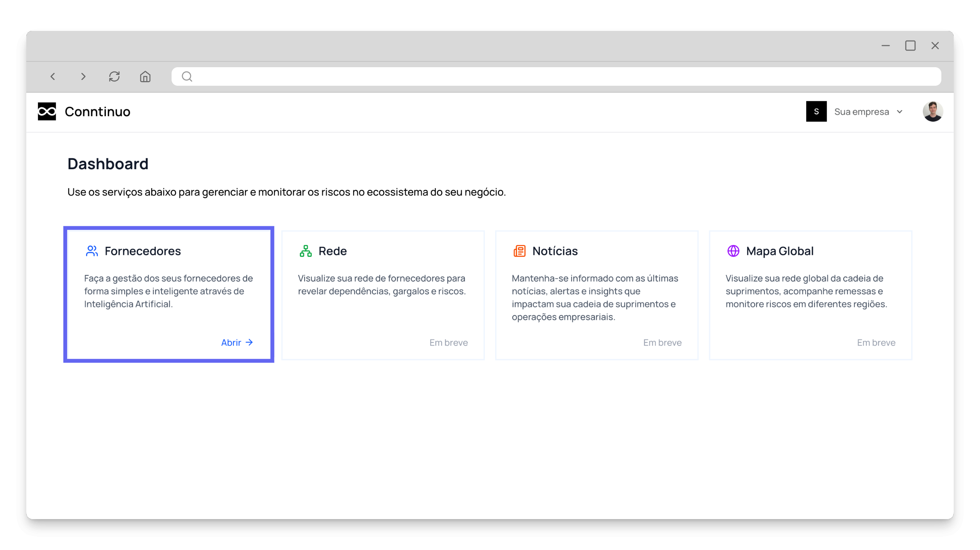Click the Conntinuo infinity logo icon
980x550 pixels.
47,111
